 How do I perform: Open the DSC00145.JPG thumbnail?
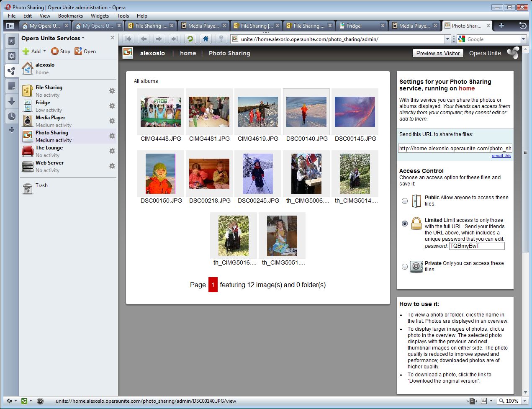pos(355,112)
